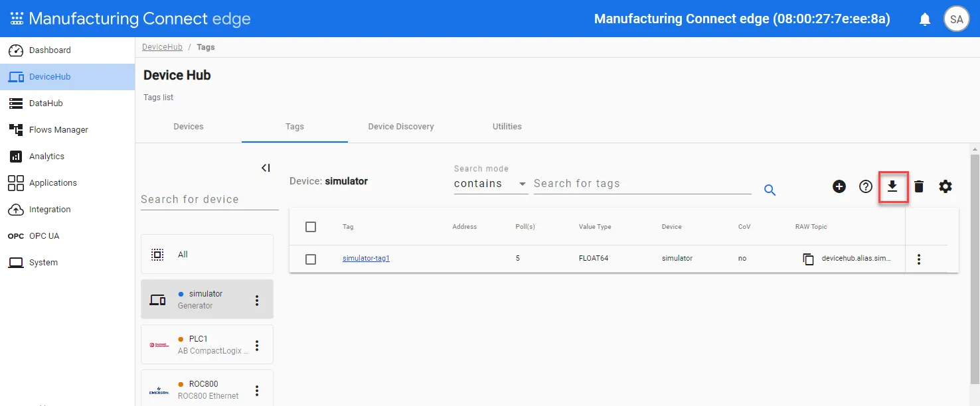Click the add tag plus icon
This screenshot has width=980, height=406.
839,186
